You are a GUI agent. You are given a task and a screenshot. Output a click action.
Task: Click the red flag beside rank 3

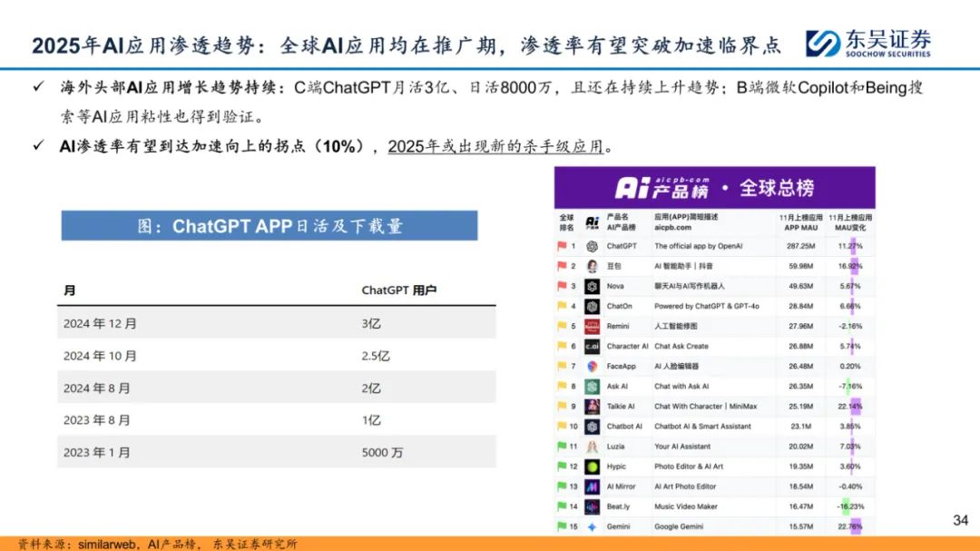[x=562, y=287]
